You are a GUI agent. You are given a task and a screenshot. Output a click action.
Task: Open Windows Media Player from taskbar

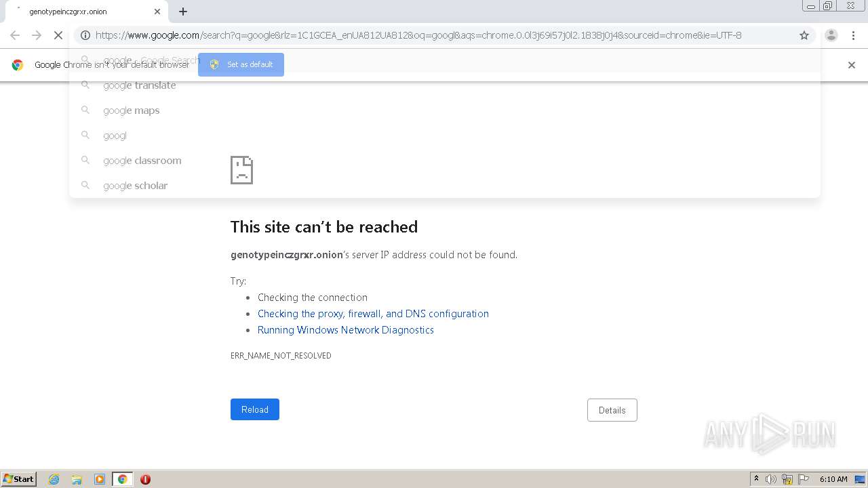tap(100, 479)
